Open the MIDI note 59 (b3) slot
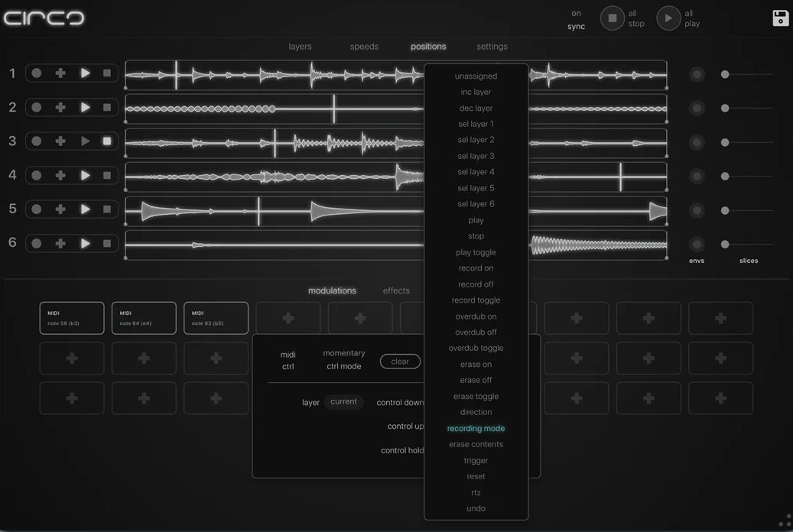 click(72, 318)
